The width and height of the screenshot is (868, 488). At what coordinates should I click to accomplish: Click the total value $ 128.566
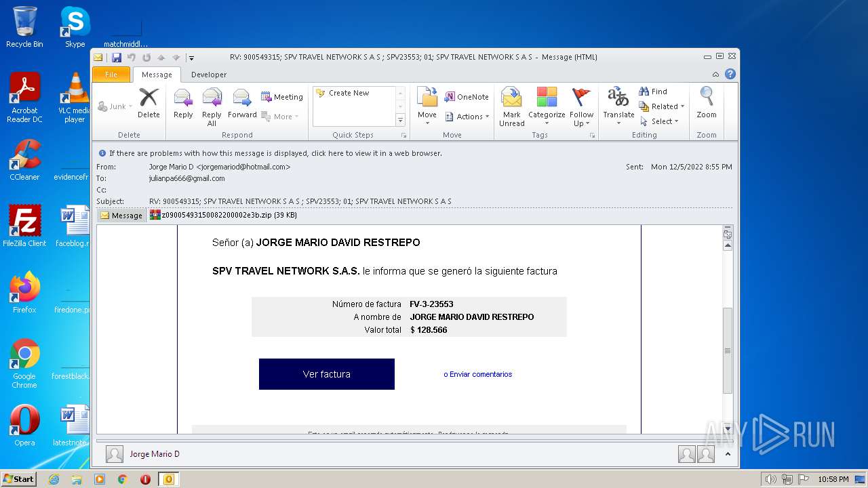[x=429, y=330]
